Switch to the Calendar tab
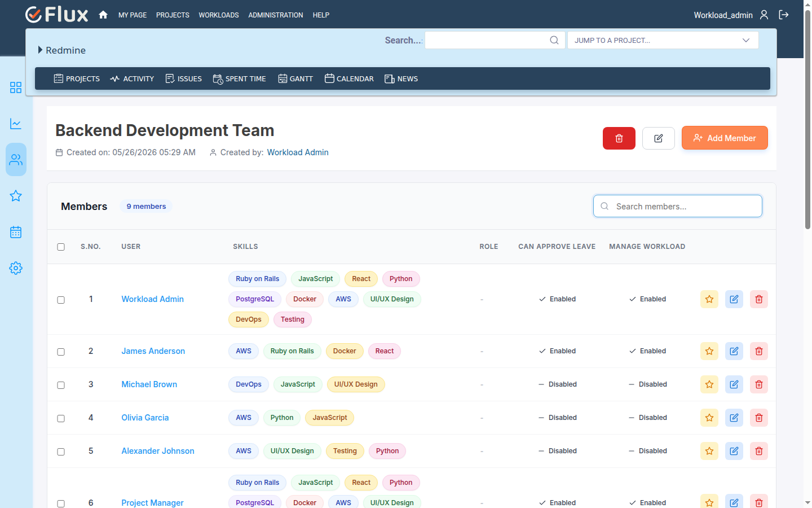This screenshot has width=812, height=508. [349, 78]
